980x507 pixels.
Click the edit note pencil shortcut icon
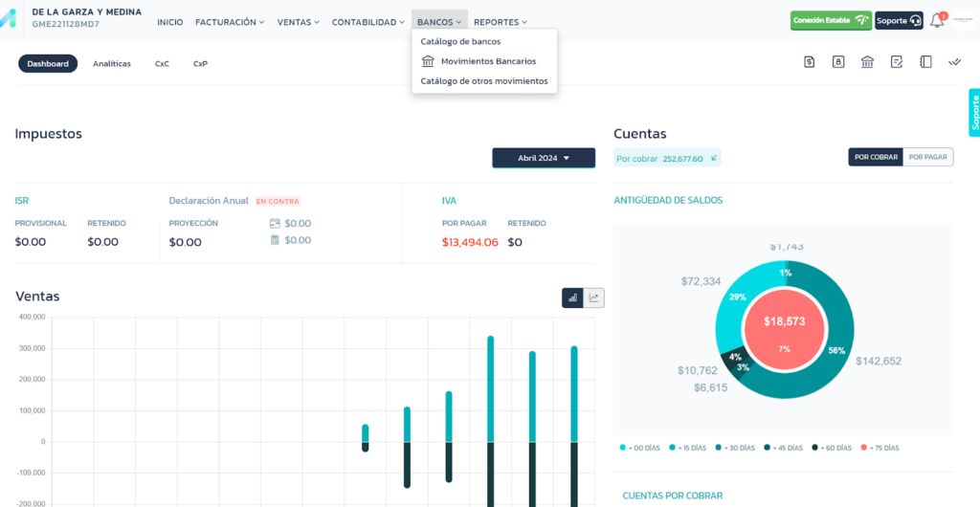coord(897,62)
